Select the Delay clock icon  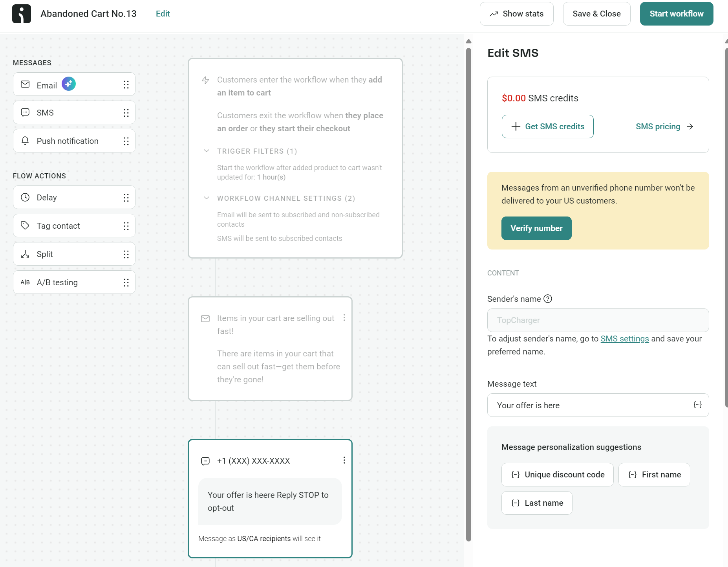click(x=25, y=197)
